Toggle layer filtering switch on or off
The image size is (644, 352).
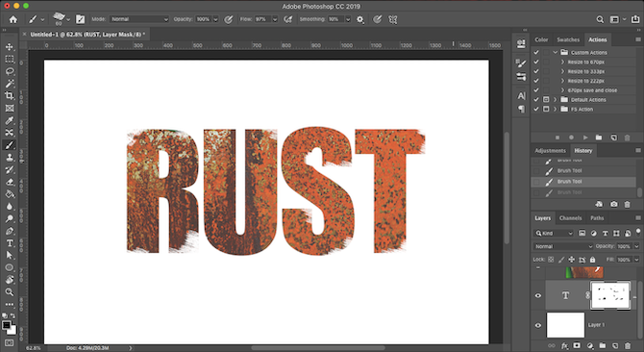pyautogui.click(x=638, y=232)
